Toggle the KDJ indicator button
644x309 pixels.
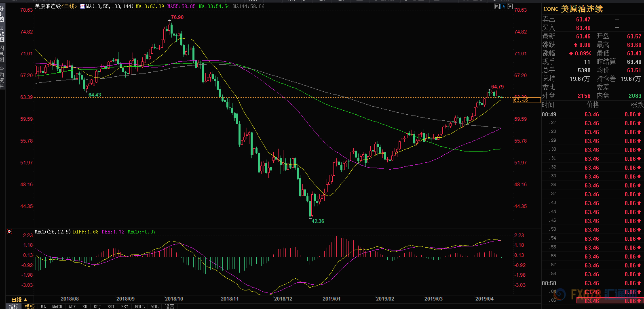[97, 307]
